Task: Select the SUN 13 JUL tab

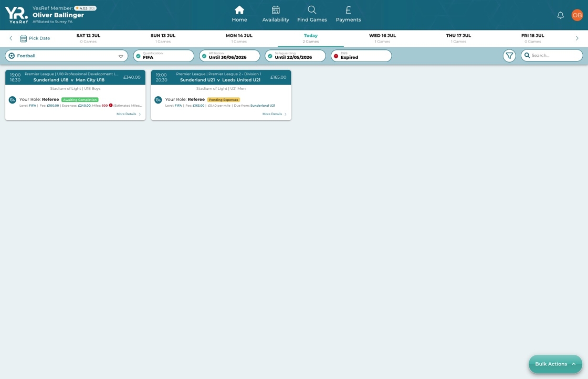Action: [163, 38]
